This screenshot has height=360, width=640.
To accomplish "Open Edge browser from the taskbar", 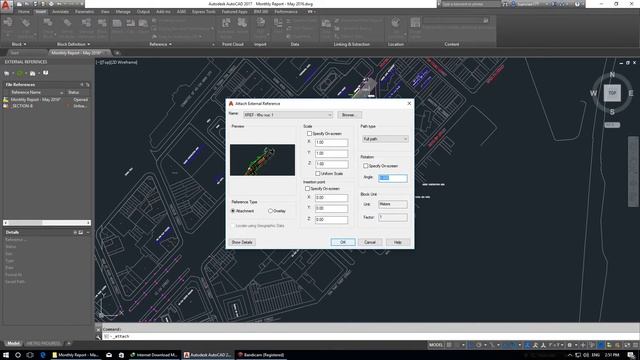I will click(43, 355).
